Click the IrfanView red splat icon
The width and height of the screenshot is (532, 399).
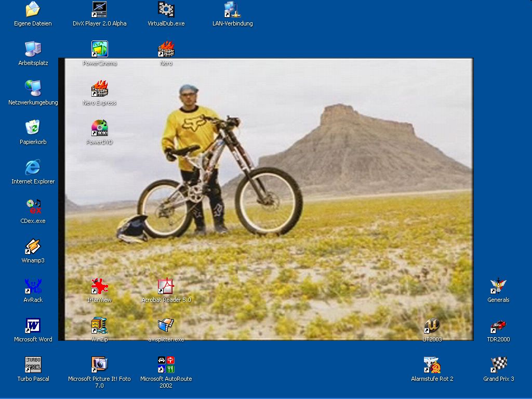pos(99,286)
